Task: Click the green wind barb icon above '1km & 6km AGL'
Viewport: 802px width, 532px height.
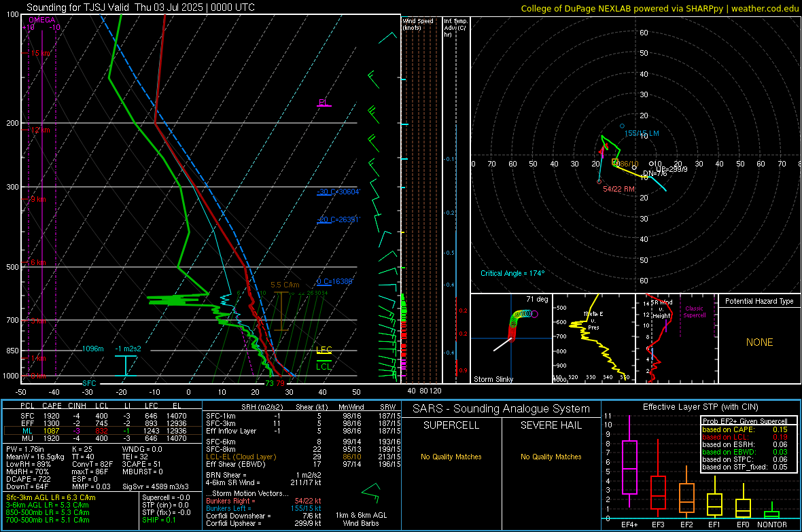Action: pos(371,492)
